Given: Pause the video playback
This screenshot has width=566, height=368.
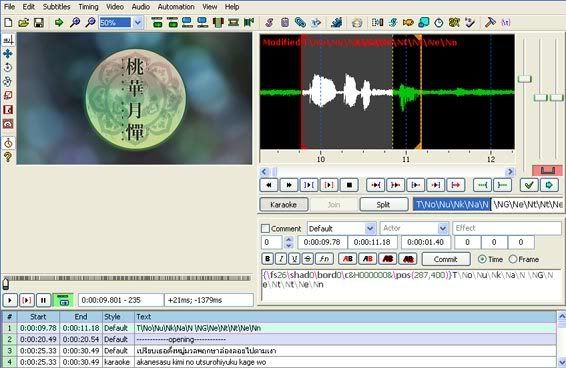Looking at the screenshot, I should (43, 300).
